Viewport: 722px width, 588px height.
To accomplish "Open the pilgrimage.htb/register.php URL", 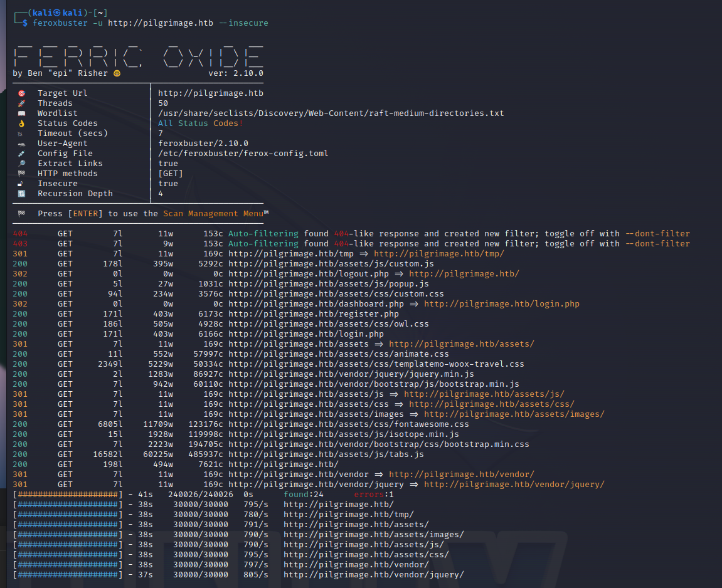I will click(313, 314).
